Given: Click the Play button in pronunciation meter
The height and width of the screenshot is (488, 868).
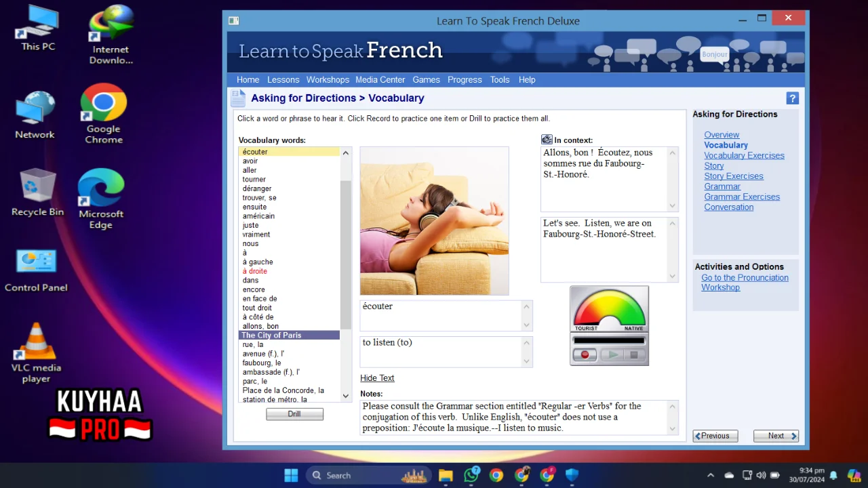Looking at the screenshot, I should click(613, 354).
